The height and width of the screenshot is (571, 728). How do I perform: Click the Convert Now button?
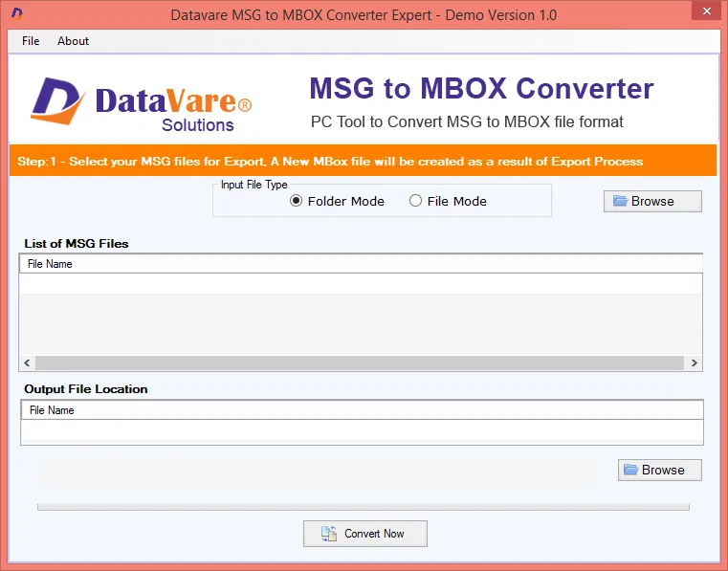[x=364, y=534]
